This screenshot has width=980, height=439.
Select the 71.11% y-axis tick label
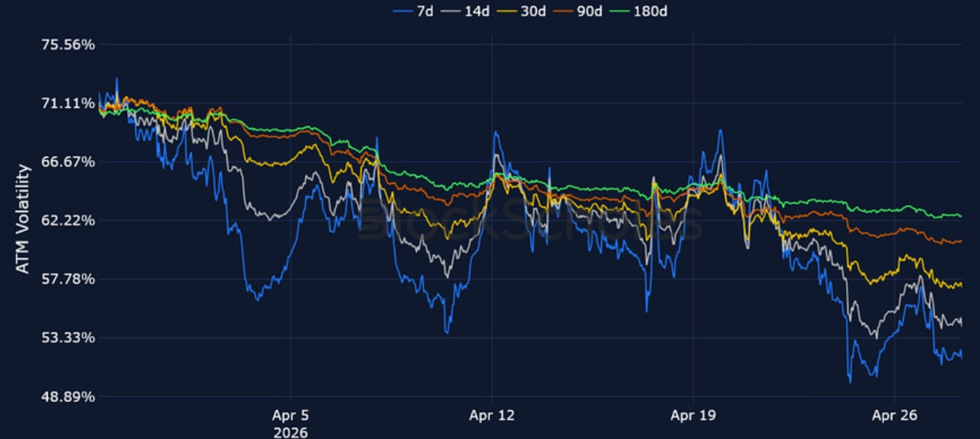67,104
